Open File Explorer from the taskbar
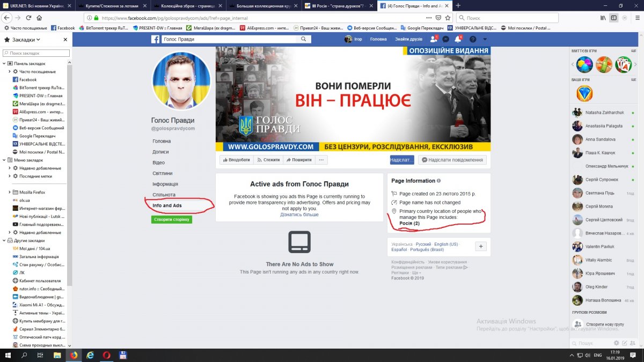Screen dimensions: 644x362 [57, 355]
